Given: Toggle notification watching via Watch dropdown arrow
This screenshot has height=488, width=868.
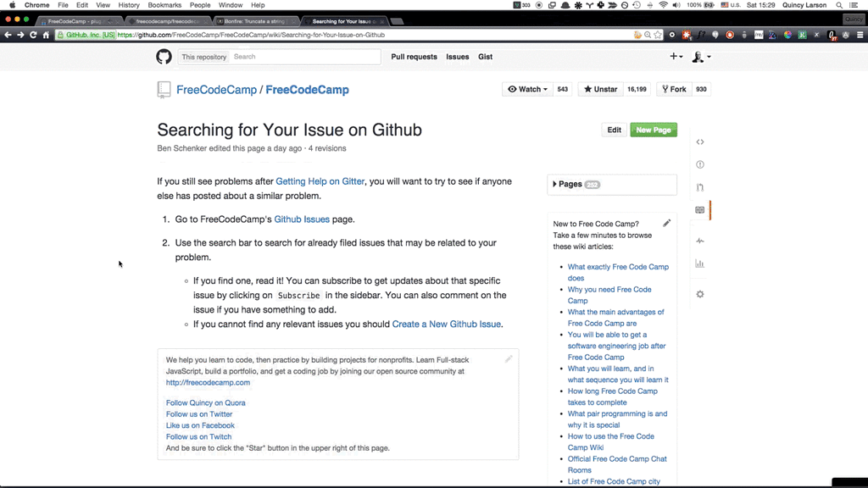Looking at the screenshot, I should [x=546, y=88].
